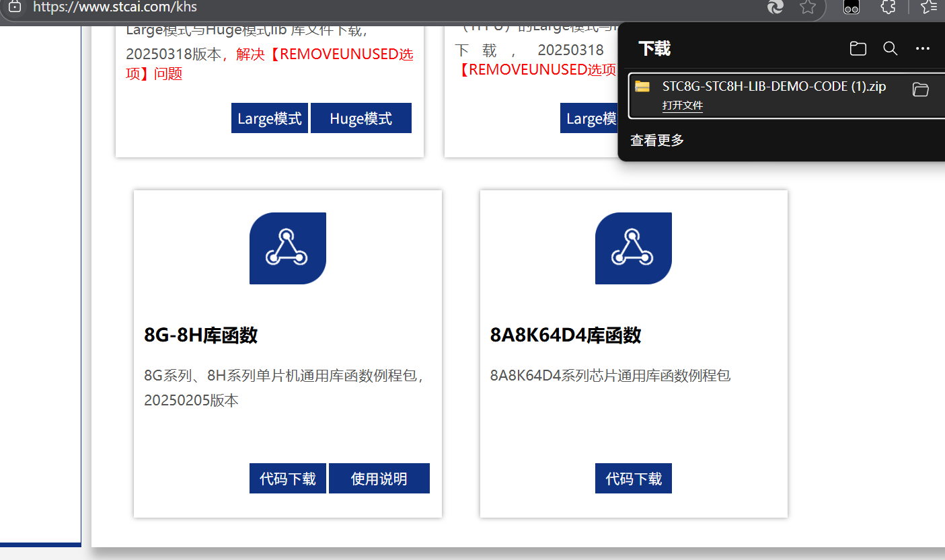Click the 20250205版本 description text
Image resolution: width=945 pixels, height=560 pixels.
tap(192, 401)
